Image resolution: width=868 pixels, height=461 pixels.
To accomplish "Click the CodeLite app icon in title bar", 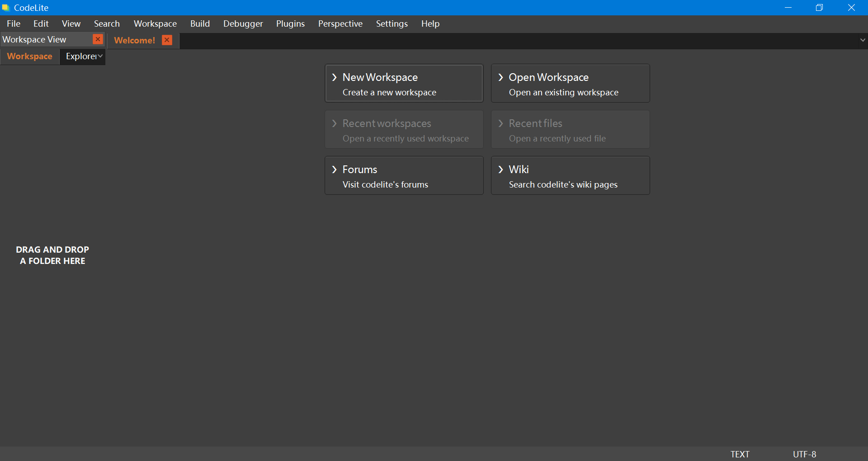I will click(x=5, y=8).
